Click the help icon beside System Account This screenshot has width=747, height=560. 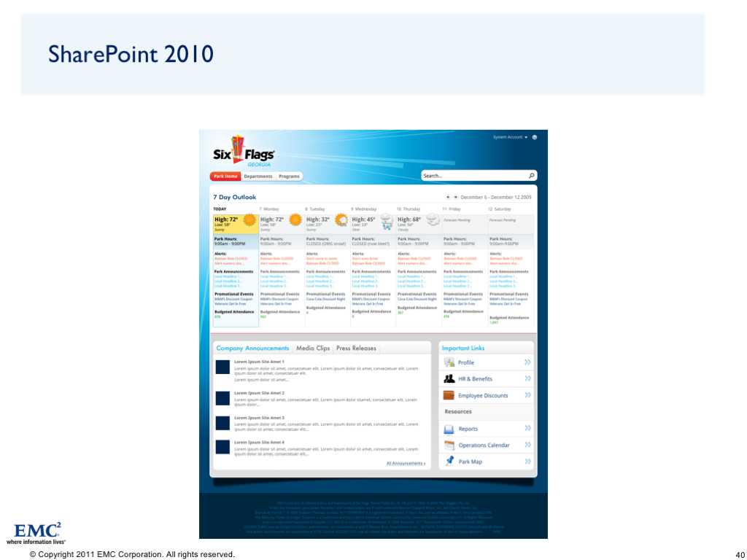[535, 137]
